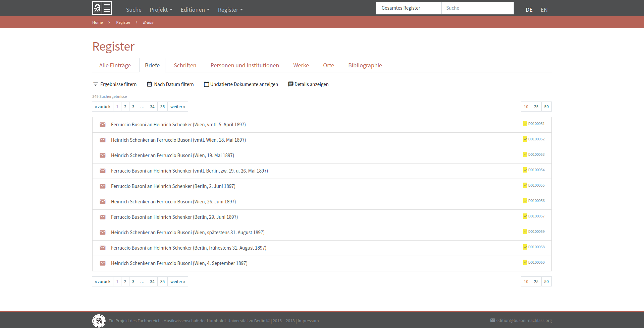Switch language to EN

pos(544,10)
